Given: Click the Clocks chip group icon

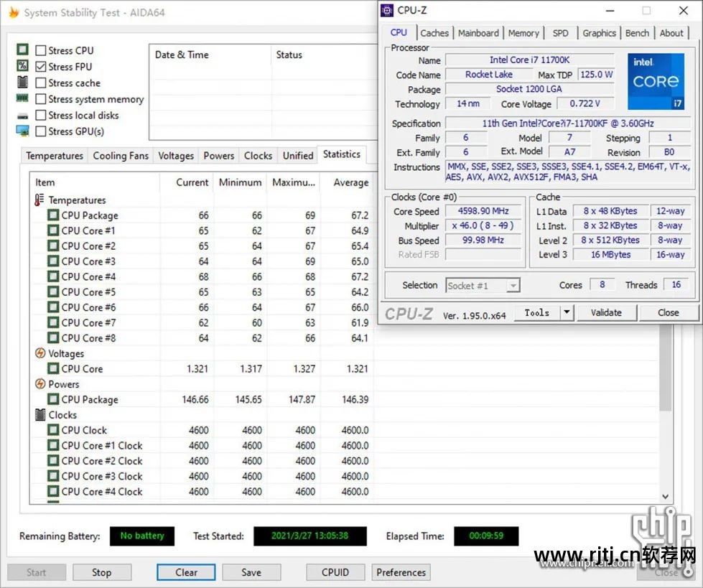Looking at the screenshot, I should (40, 414).
